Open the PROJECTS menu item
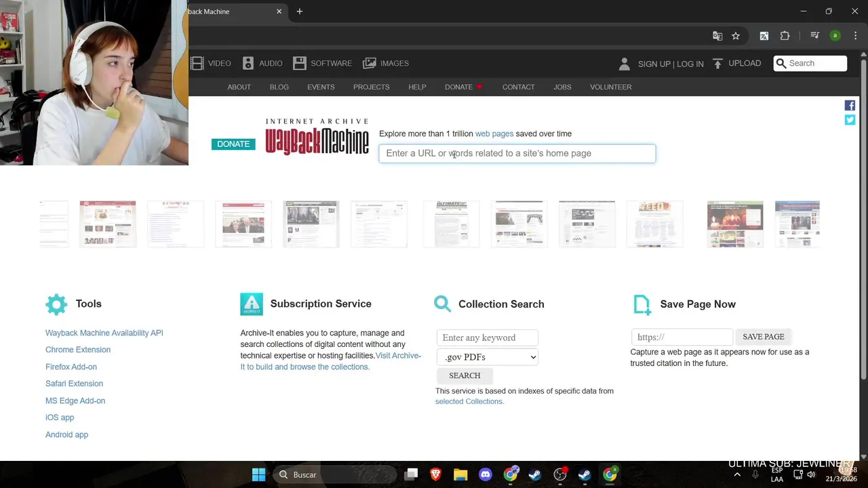868x488 pixels. click(372, 87)
